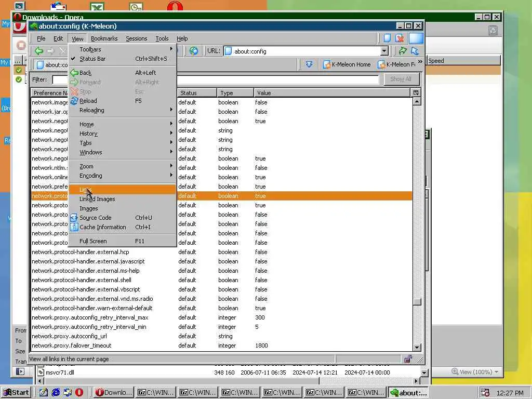Image resolution: width=532 pixels, height=399 pixels.
Task: Select network.protocol-handler.external.javascript row
Action: pyautogui.click(x=221, y=261)
